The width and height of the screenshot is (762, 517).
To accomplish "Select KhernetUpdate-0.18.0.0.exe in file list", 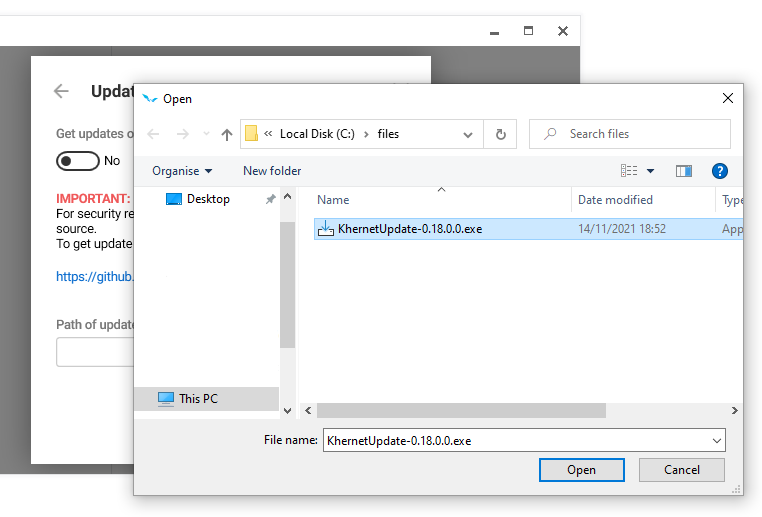I will (410, 229).
